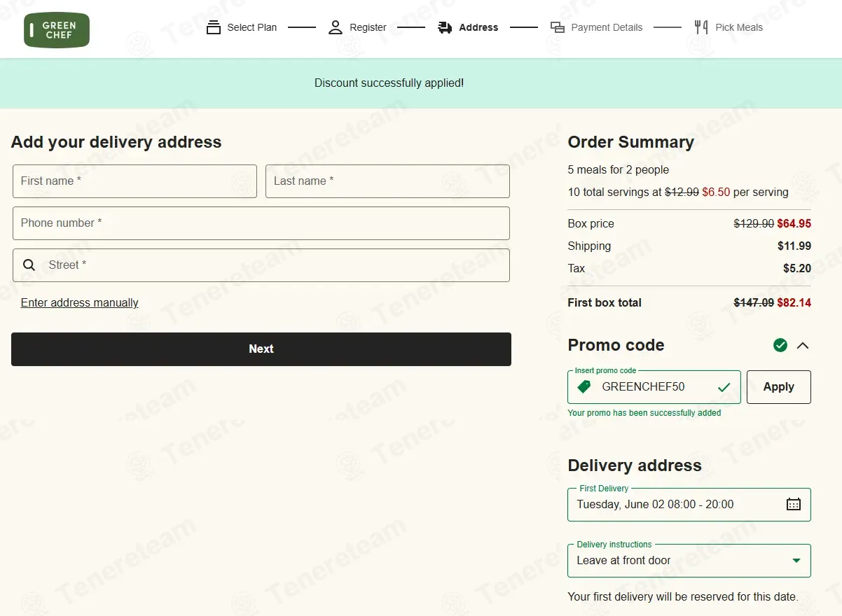Screen dimensions: 842x616
Task: Click the promo code tag icon
Action: [x=584, y=386]
